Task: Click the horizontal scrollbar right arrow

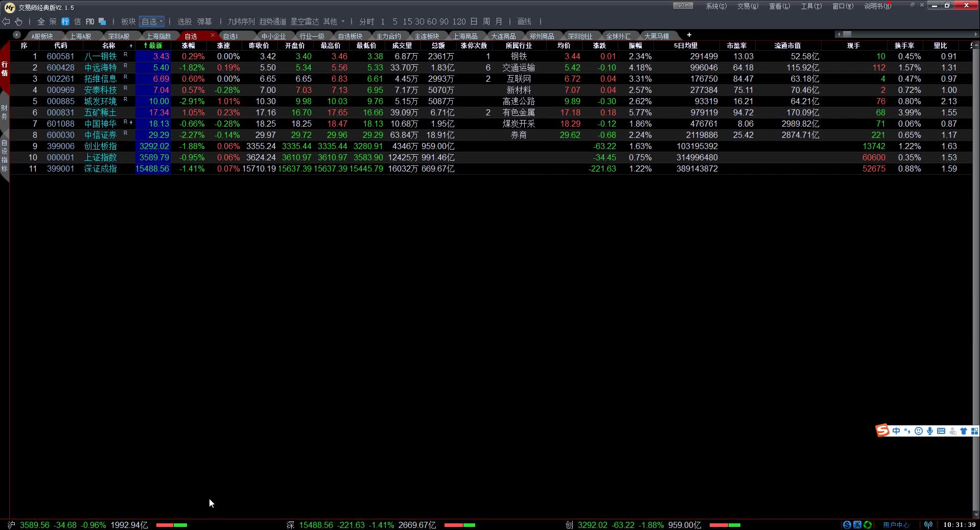Action: coord(976,34)
